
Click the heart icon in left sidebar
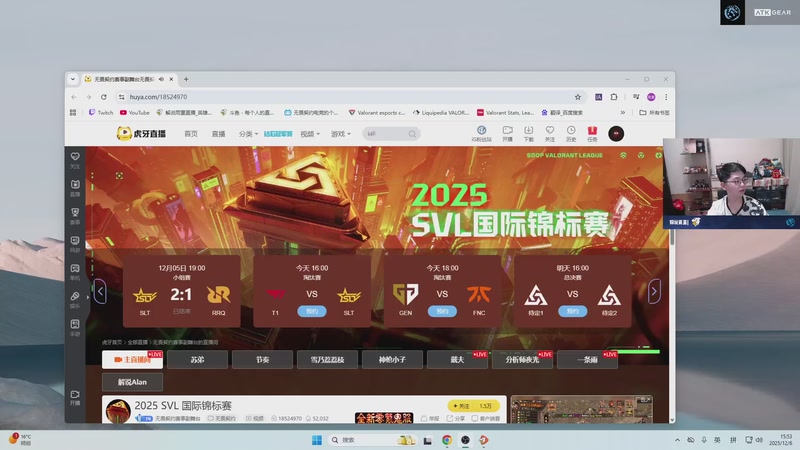tap(75, 160)
